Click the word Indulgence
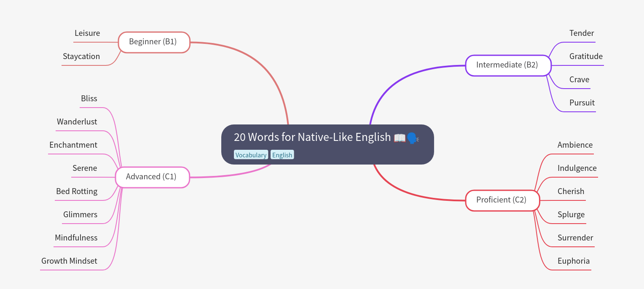This screenshot has height=289, width=644. 577,168
